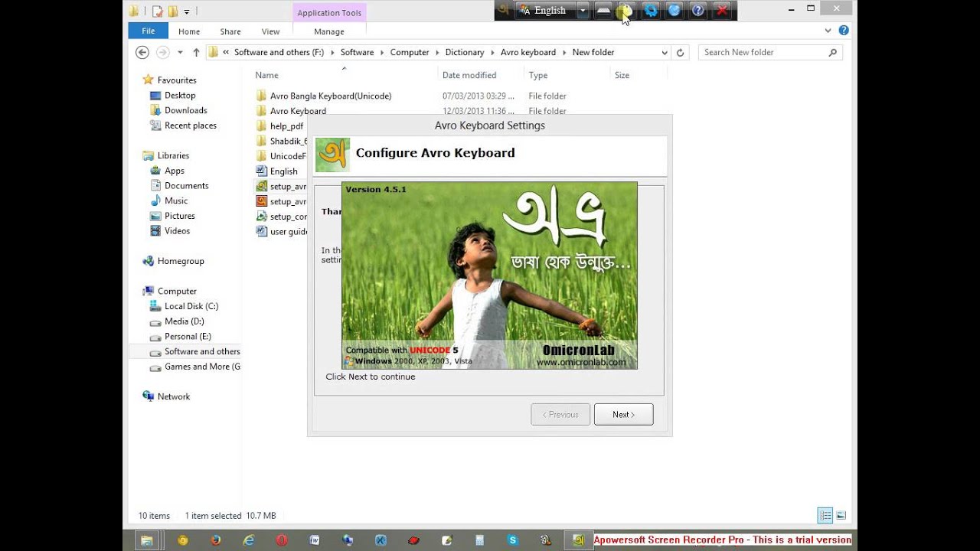Open Avro settings gear icon

[651, 11]
